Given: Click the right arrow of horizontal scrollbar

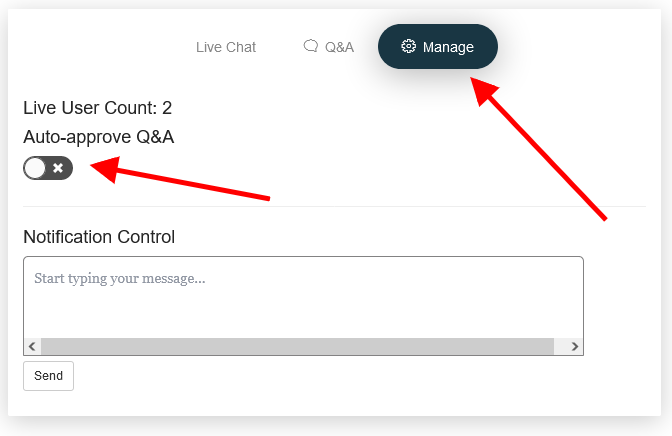Looking at the screenshot, I should pos(575,346).
